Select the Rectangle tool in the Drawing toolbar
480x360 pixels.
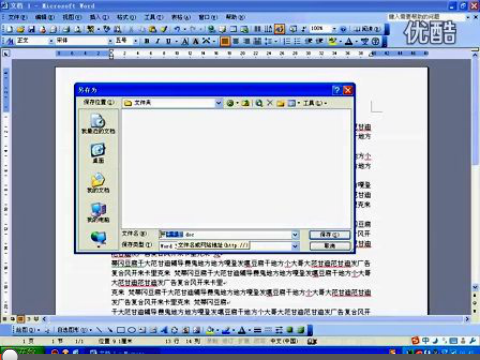point(121,330)
